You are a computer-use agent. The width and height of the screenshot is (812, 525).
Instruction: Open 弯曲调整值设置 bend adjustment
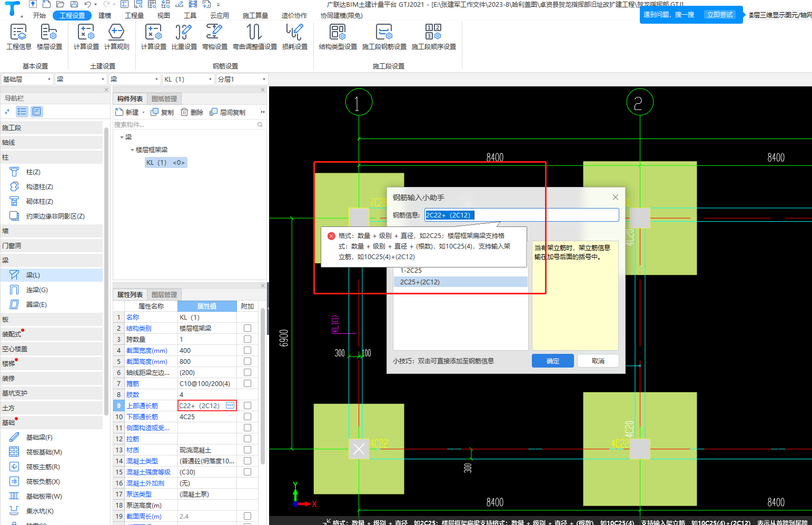[x=255, y=37]
